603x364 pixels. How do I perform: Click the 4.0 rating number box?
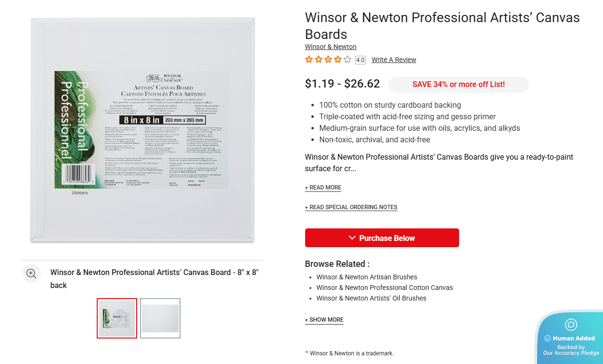(x=360, y=60)
